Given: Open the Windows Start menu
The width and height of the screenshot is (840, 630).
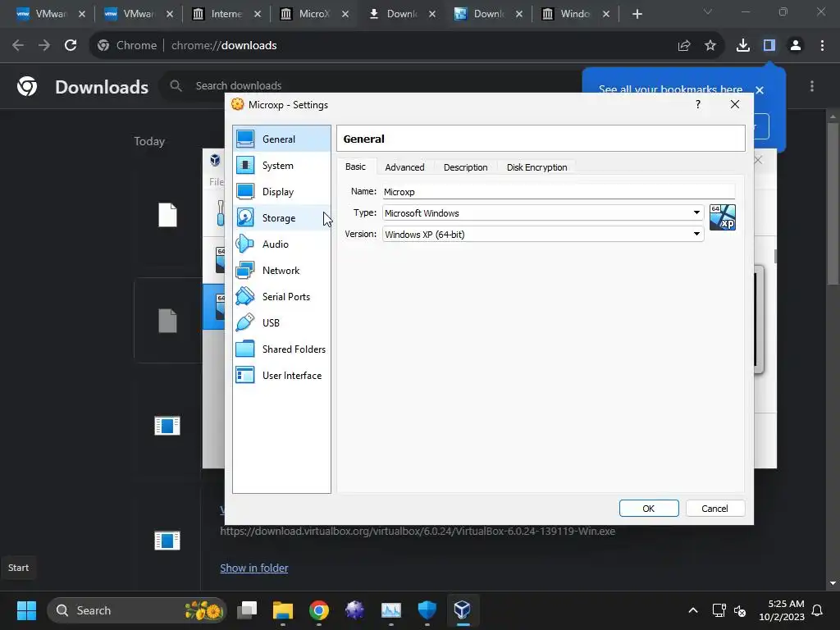Looking at the screenshot, I should pyautogui.click(x=26, y=610).
